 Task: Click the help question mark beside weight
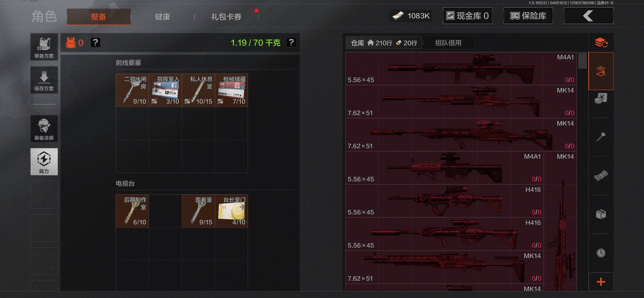point(291,43)
